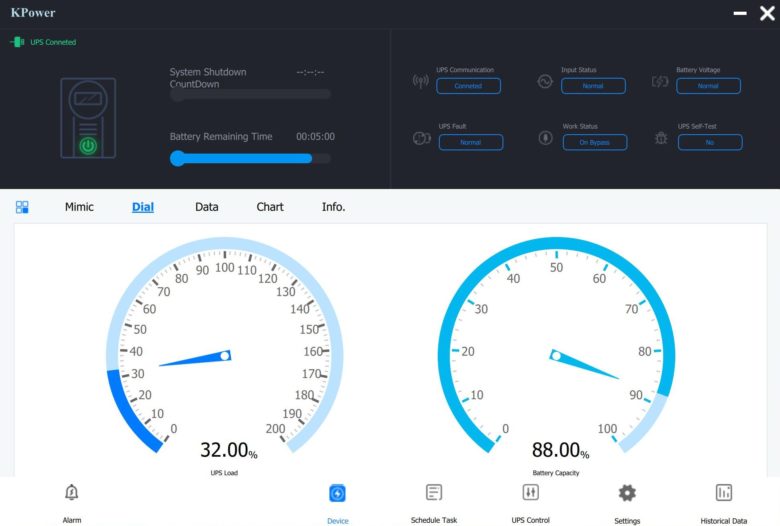The height and width of the screenshot is (526, 780).
Task: Open the Schedule Task icon
Action: click(434, 492)
